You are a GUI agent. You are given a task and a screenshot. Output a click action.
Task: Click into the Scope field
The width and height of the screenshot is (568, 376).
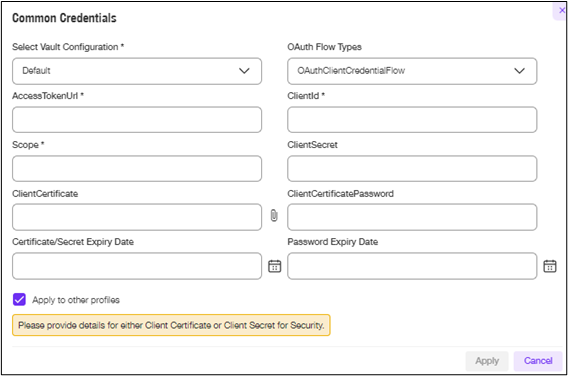point(137,168)
